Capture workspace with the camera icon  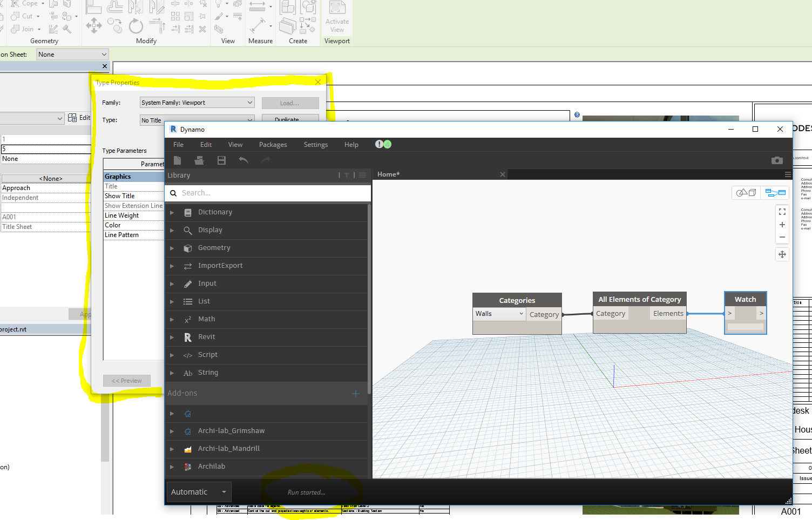pos(777,160)
